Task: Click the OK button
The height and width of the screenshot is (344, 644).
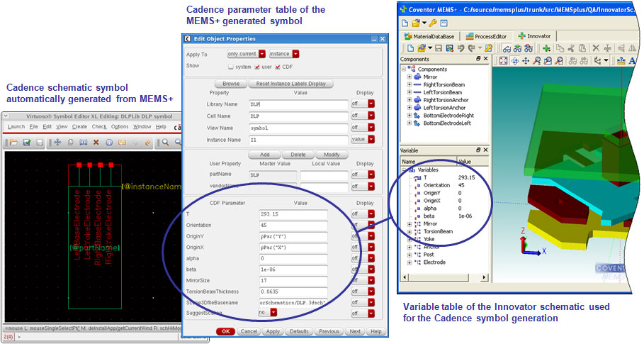Action: point(225,331)
